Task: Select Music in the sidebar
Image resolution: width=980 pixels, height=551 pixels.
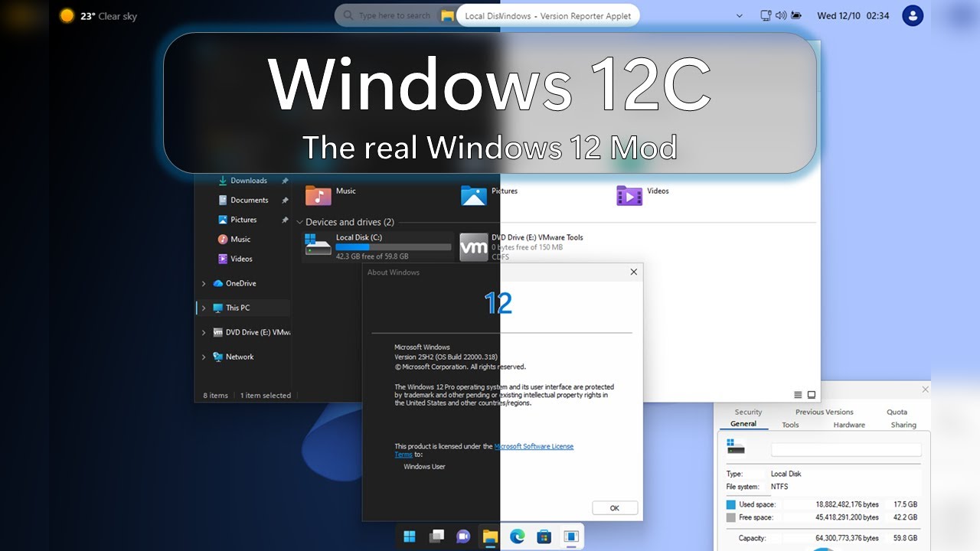Action: [x=240, y=239]
